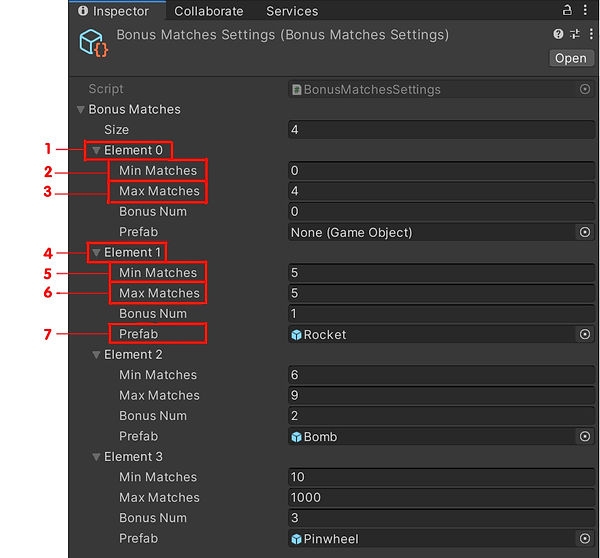
Task: Collapse Element 0 foldout
Action: click(96, 150)
